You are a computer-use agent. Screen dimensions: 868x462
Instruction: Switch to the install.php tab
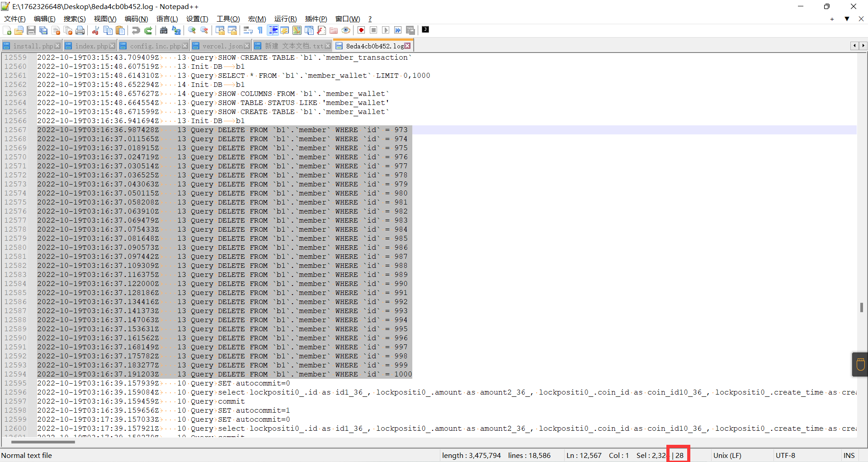click(33, 46)
